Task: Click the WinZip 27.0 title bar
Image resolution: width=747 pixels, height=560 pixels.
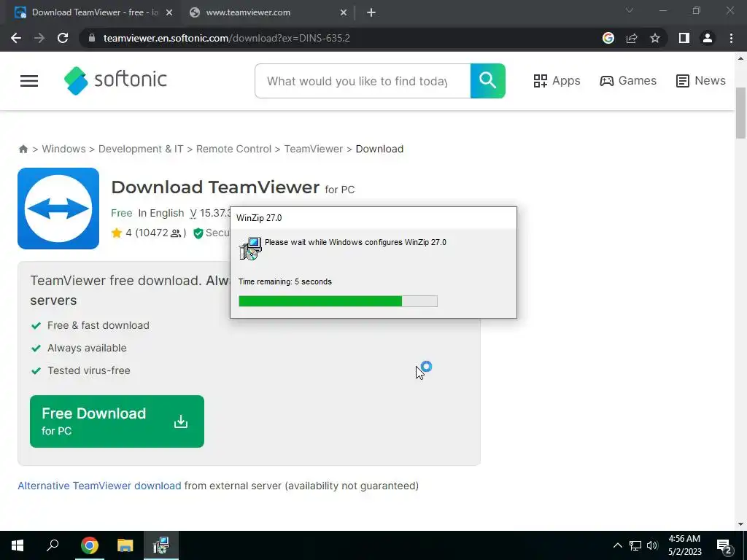Action: pos(373,217)
